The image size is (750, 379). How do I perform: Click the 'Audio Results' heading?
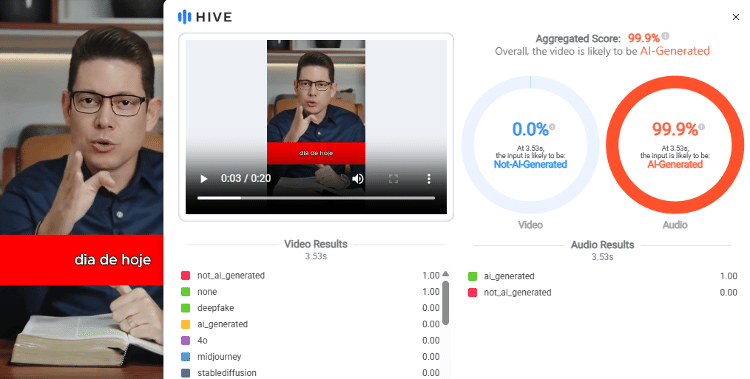[602, 245]
